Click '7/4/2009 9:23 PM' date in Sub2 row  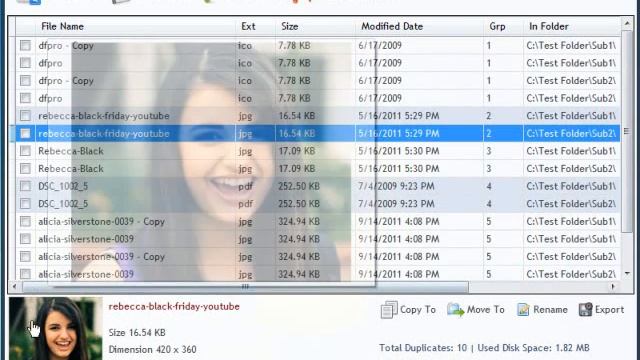pyautogui.click(x=396, y=204)
